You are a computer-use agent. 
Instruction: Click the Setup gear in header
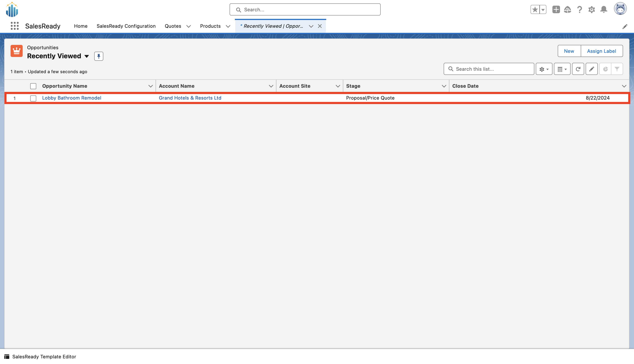point(592,9)
